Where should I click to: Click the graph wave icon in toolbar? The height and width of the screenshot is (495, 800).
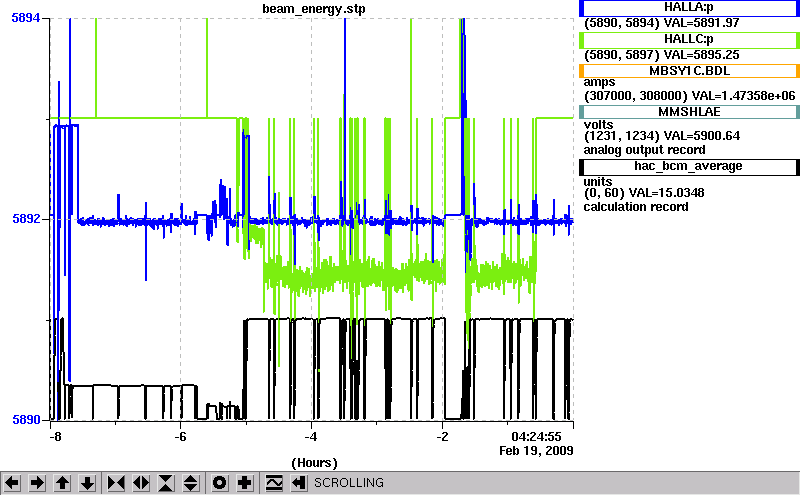[x=274, y=482]
